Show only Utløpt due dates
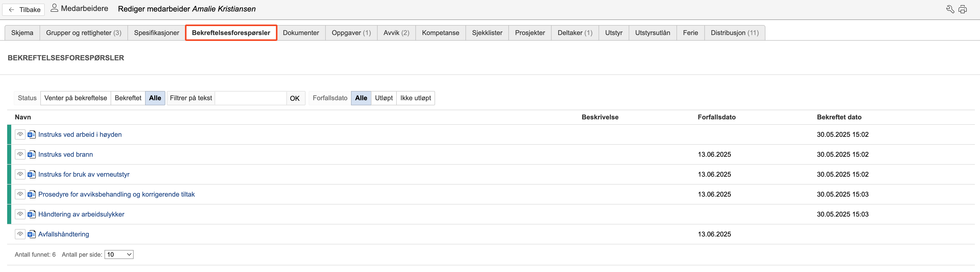 coord(383,98)
